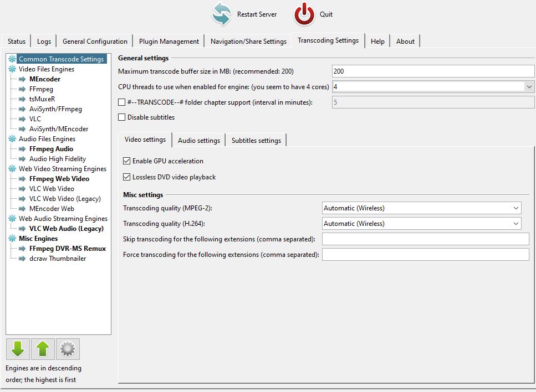Click the Restart Server icon
The image size is (536, 392).
(222, 14)
